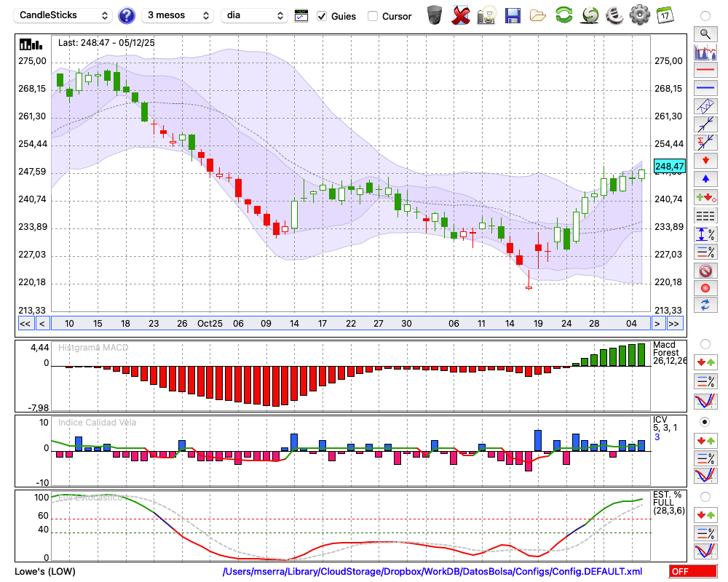Uncheck the Guies checkbox
728x582 pixels.
coord(321,16)
